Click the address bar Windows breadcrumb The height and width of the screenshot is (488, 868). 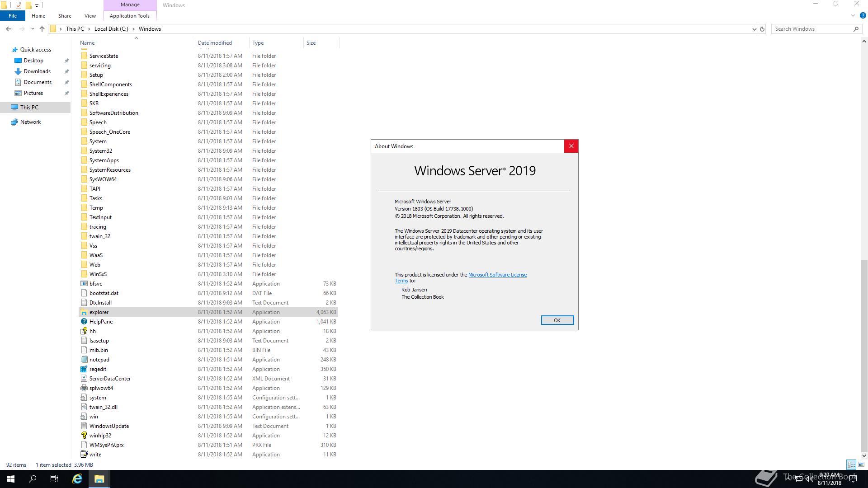pyautogui.click(x=150, y=29)
